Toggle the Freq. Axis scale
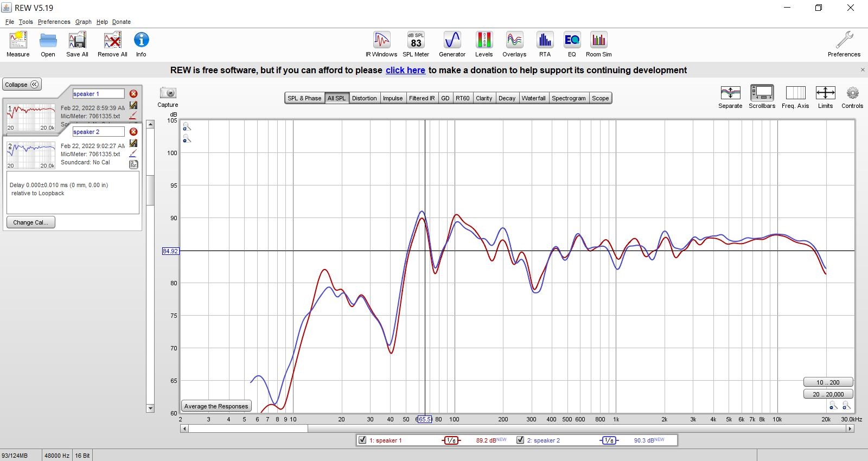 pyautogui.click(x=795, y=97)
